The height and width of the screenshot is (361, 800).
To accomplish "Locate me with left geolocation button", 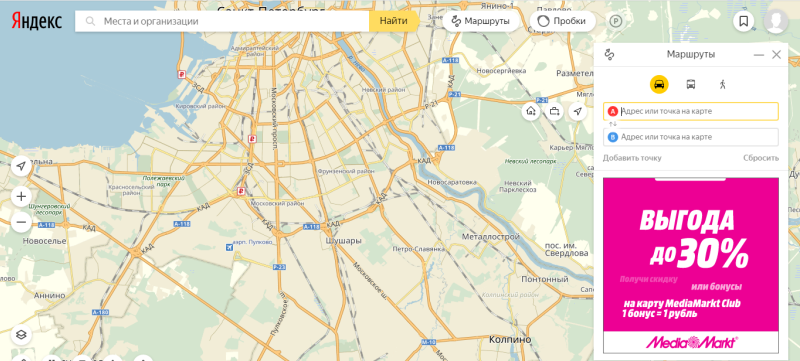I will pyautogui.click(x=21, y=166).
